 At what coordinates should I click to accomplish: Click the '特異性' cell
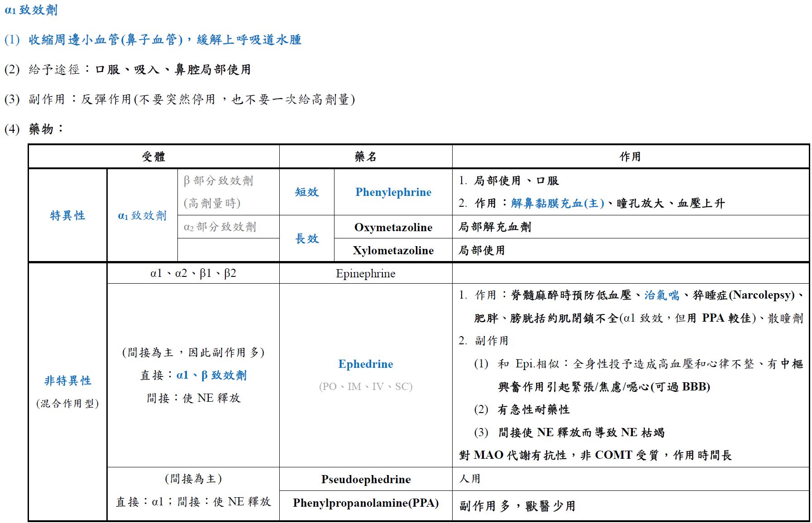67,216
